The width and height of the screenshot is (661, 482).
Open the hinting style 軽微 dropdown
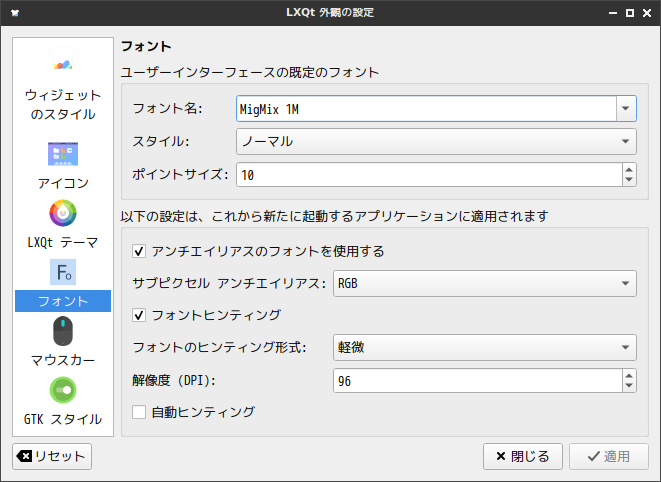click(626, 348)
